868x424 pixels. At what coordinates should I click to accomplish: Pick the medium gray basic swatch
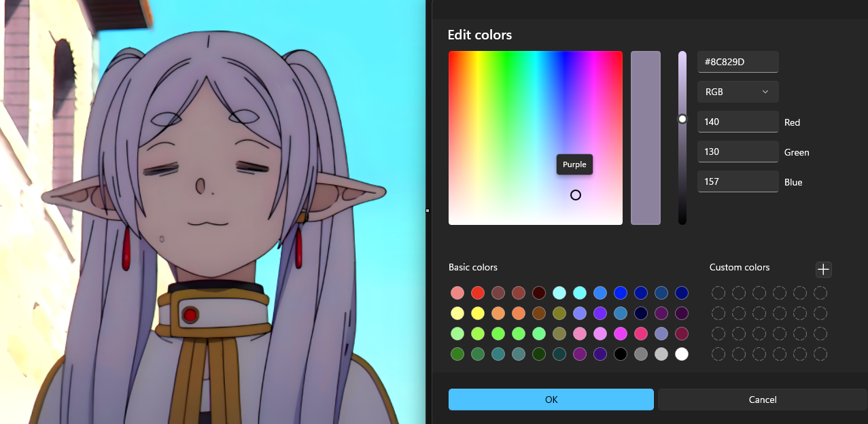(x=641, y=354)
